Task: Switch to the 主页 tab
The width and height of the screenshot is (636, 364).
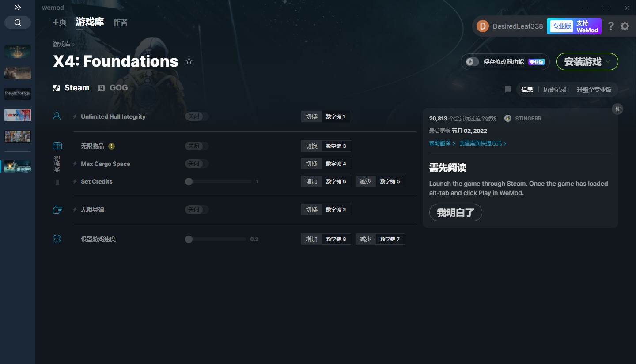Action: 59,22
